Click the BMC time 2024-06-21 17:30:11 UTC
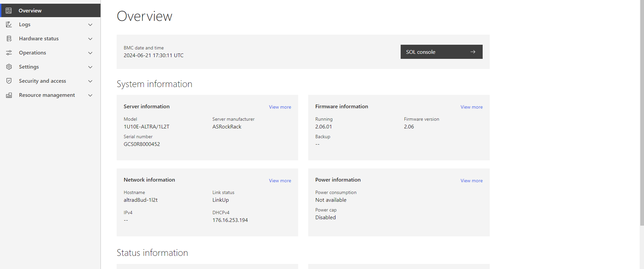The image size is (644, 269). 154,55
